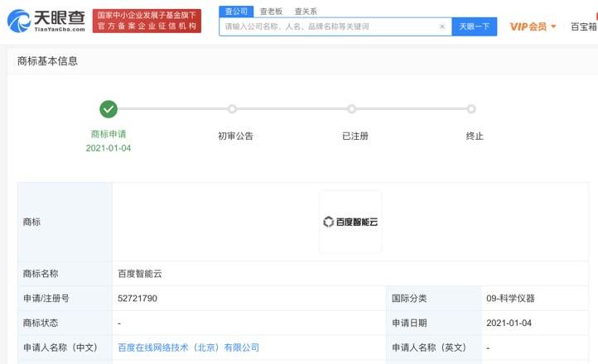Click the VIP会员 text in the header
The image size is (598, 364).
(x=528, y=26)
